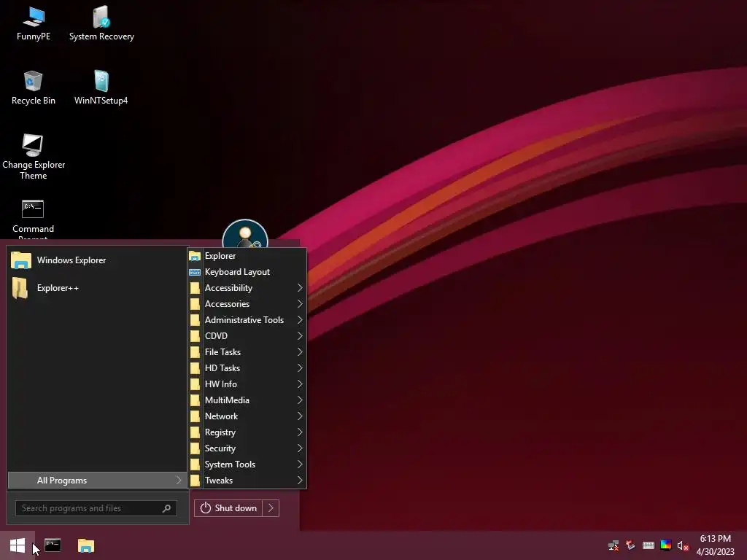Click the muted volume tray icon

click(683, 545)
